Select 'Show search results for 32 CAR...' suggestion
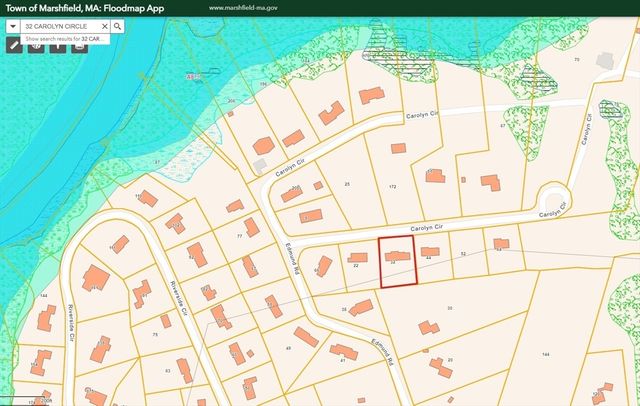Viewport: 640px width, 406px height. 60,38
